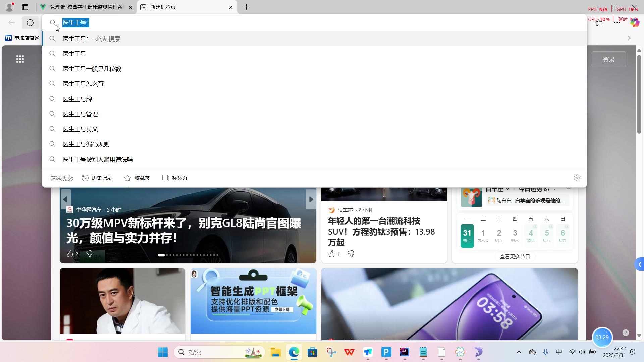
Task: Select suggestion 医生工号编码规则
Action: [x=86, y=144]
